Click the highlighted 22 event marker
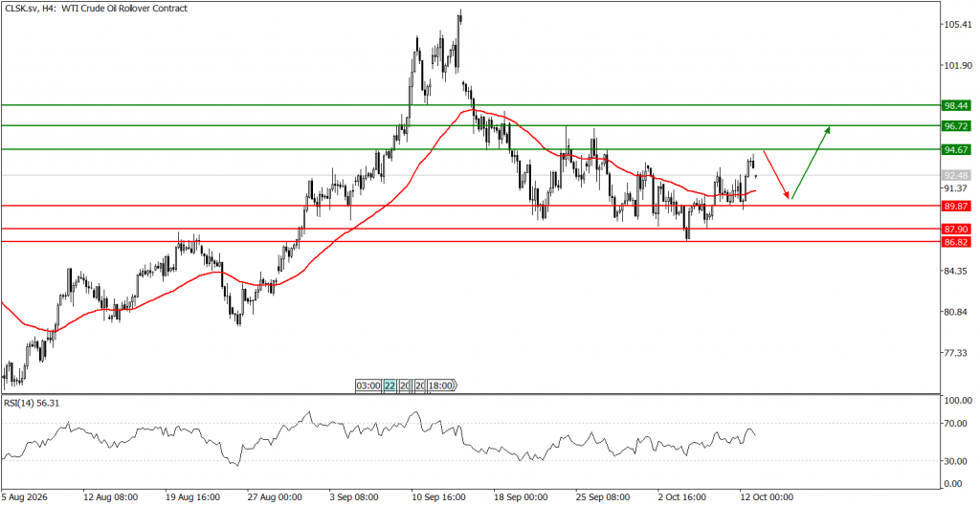This screenshot has width=980, height=506. (390, 385)
